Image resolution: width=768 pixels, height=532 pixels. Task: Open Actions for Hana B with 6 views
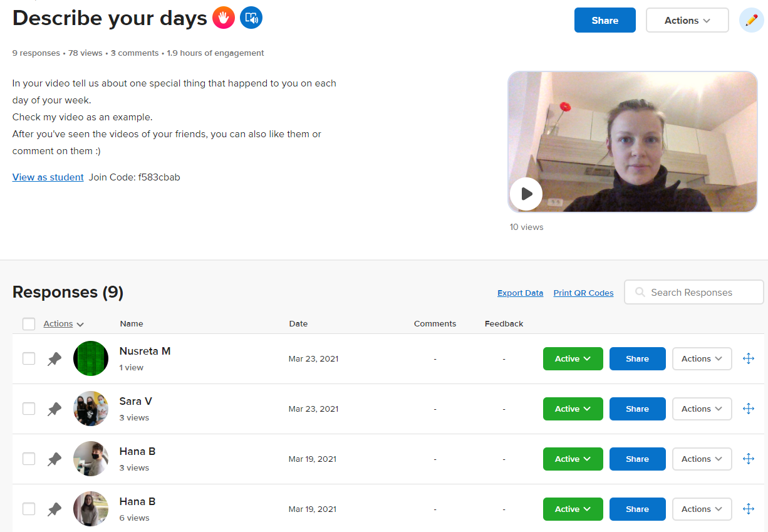coord(702,509)
